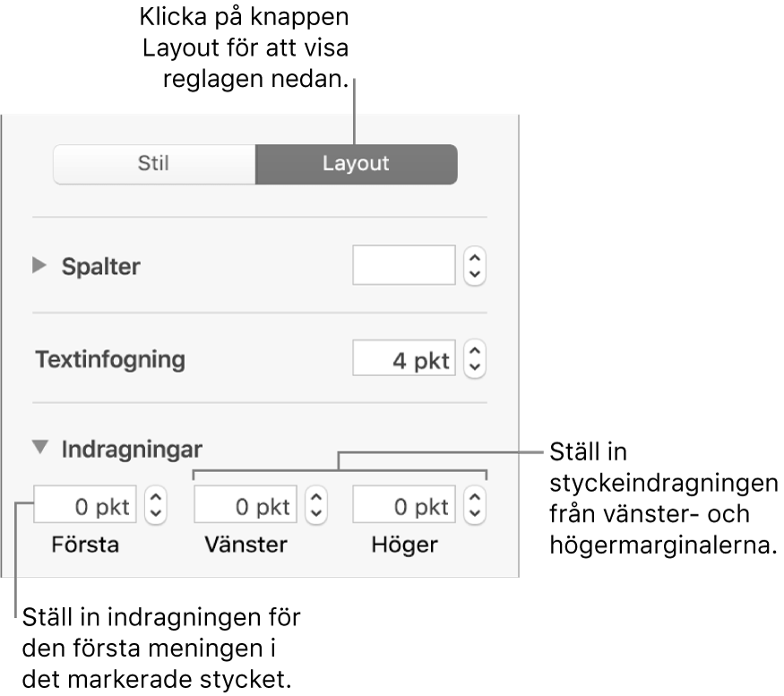Screen dimensions: 784x696
Task: Increase Höger indent with up arrow
Action: pyautogui.click(x=476, y=499)
